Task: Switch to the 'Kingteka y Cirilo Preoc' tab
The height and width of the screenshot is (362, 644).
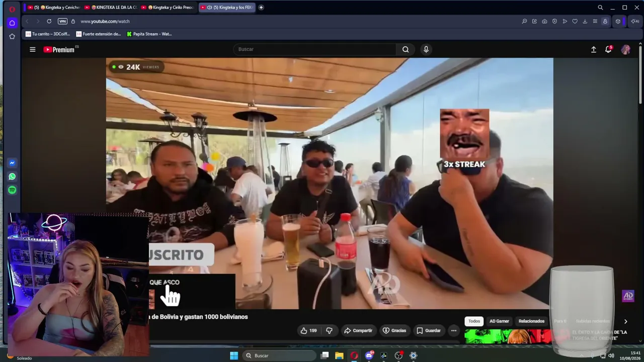Action: pyautogui.click(x=168, y=8)
